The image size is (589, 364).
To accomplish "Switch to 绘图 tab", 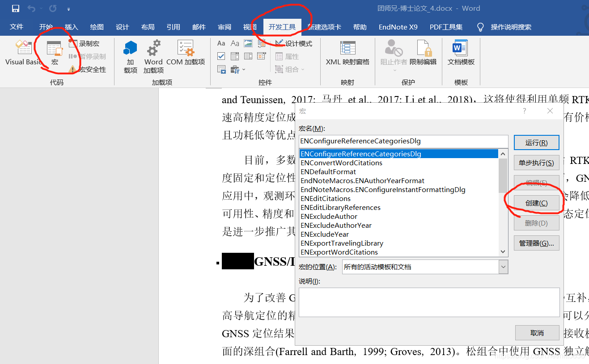I will [97, 27].
